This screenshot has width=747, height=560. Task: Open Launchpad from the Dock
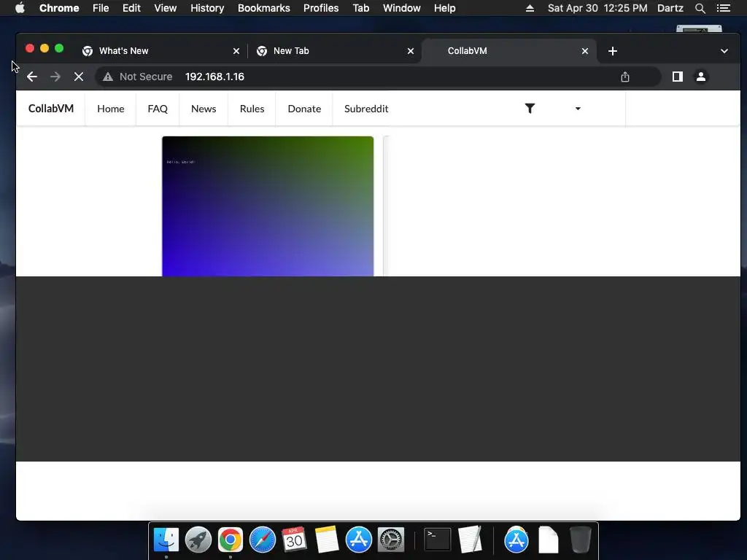coord(198,540)
